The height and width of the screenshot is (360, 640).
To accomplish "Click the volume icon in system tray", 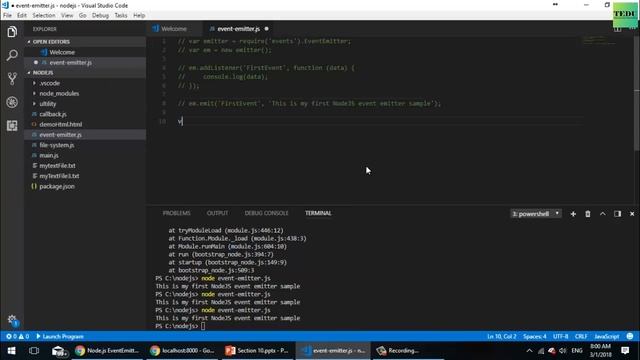I will tap(563, 351).
